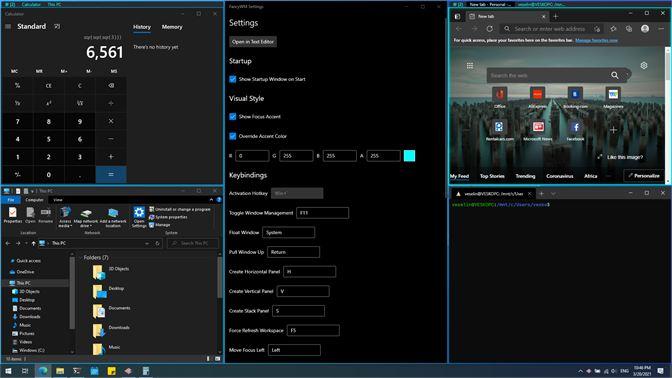672x378 pixels.
Task: Click the Edge page settings gear
Action: pos(644,66)
